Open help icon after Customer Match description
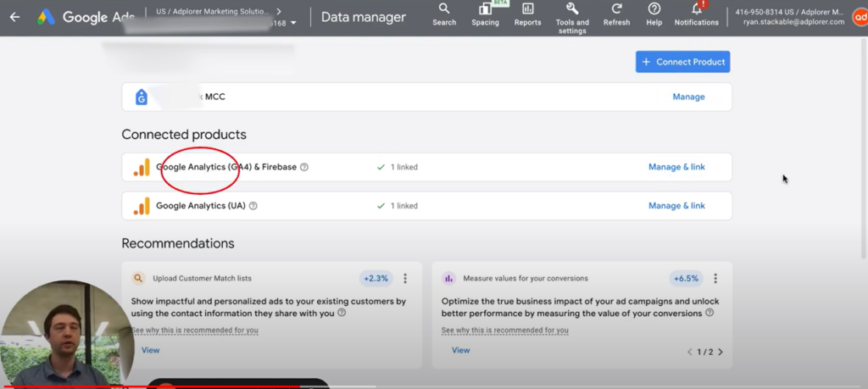Screen dimensions: 868x389 (342, 313)
